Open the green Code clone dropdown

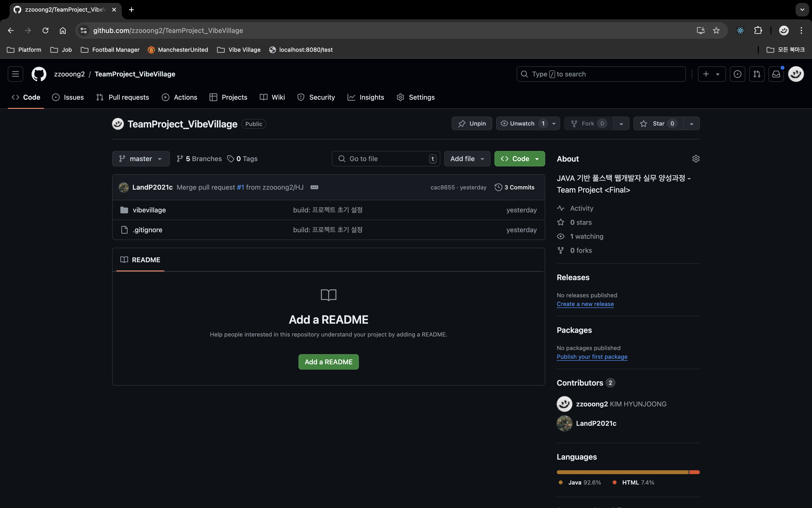click(519, 159)
